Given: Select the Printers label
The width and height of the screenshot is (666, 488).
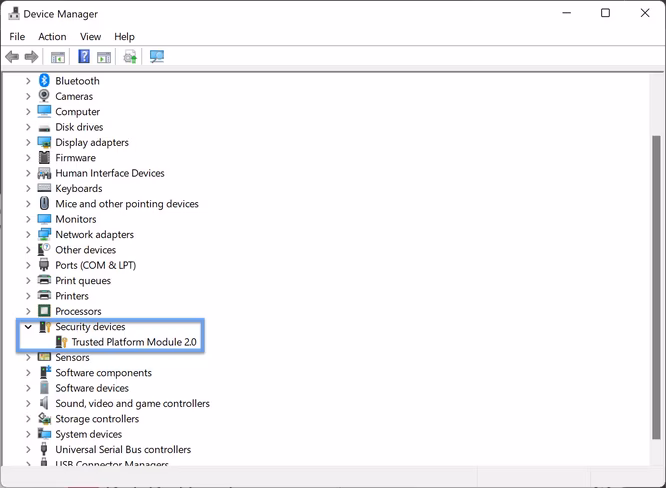Looking at the screenshot, I should [72, 296].
